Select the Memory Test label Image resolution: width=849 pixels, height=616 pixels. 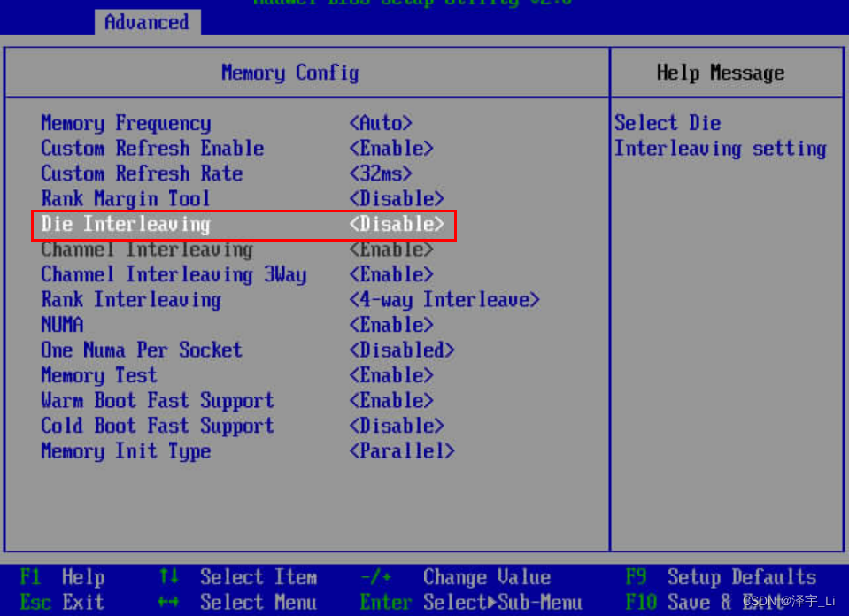tap(99, 375)
